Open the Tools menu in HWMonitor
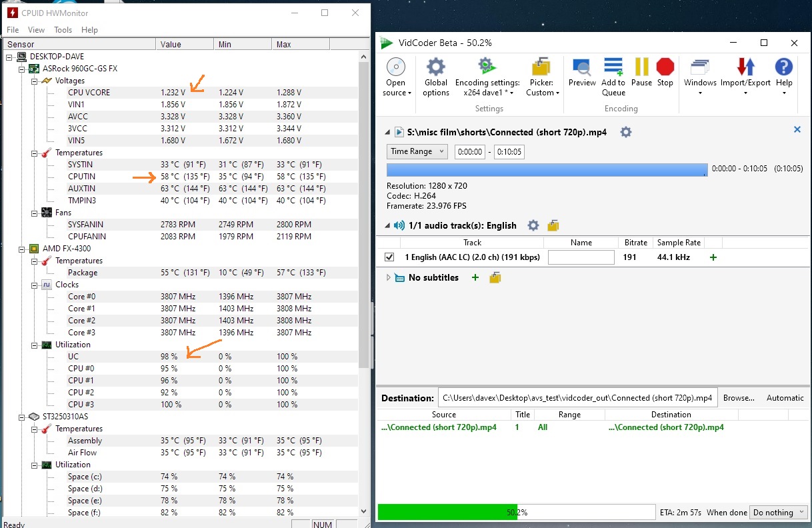 coord(63,30)
